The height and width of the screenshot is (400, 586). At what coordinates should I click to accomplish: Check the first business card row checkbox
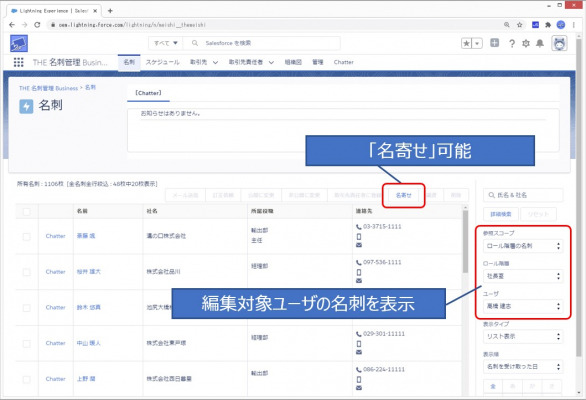27,237
